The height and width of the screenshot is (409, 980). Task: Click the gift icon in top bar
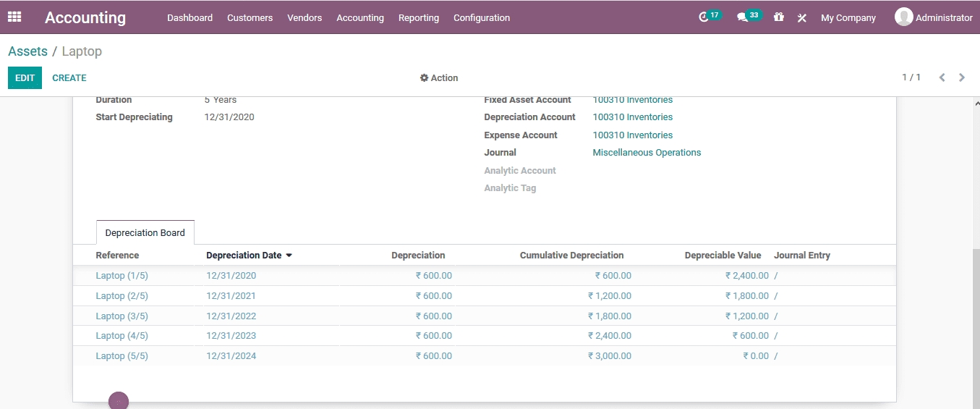pyautogui.click(x=778, y=17)
